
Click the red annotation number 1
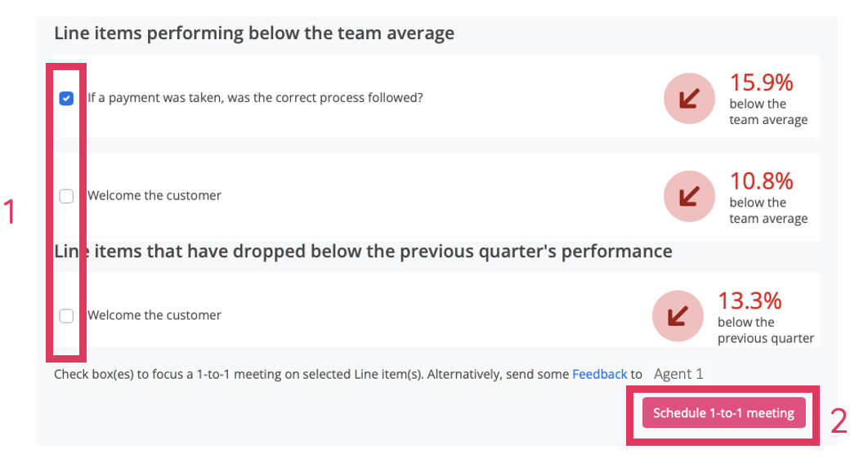point(11,213)
